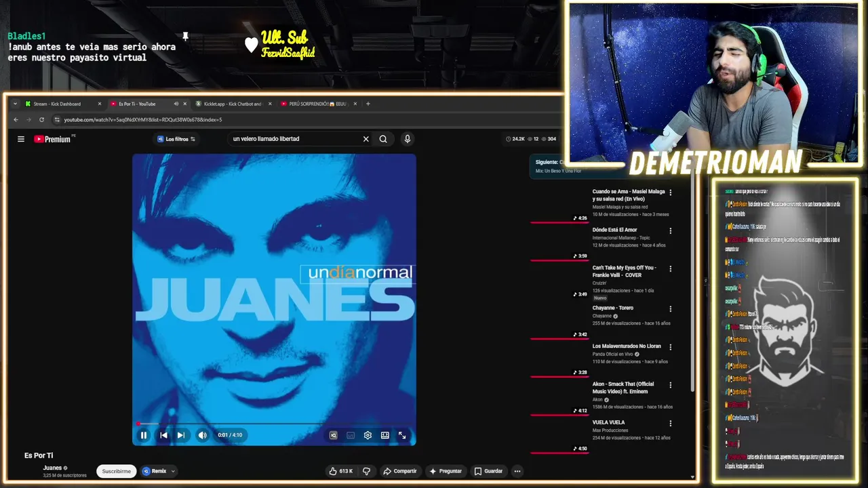
Task: Open player settings gear
Action: pyautogui.click(x=368, y=435)
